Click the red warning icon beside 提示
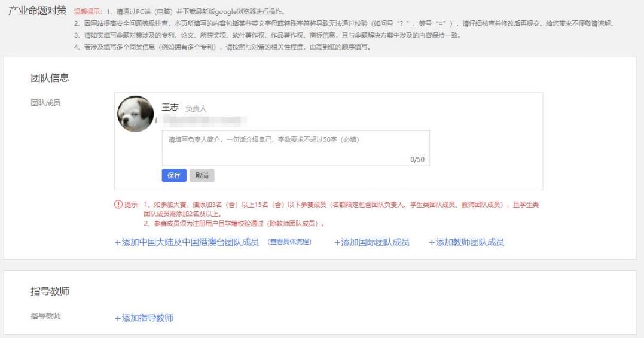This screenshot has width=644, height=338. click(x=118, y=205)
